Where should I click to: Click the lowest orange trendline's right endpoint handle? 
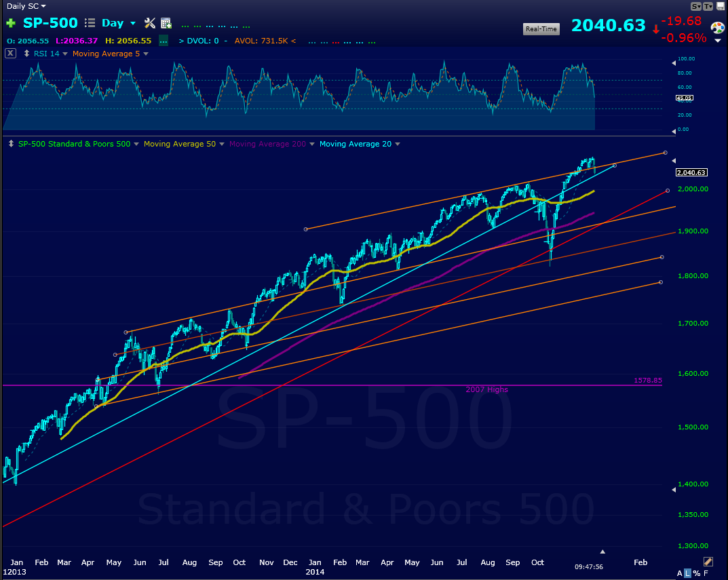click(x=661, y=282)
